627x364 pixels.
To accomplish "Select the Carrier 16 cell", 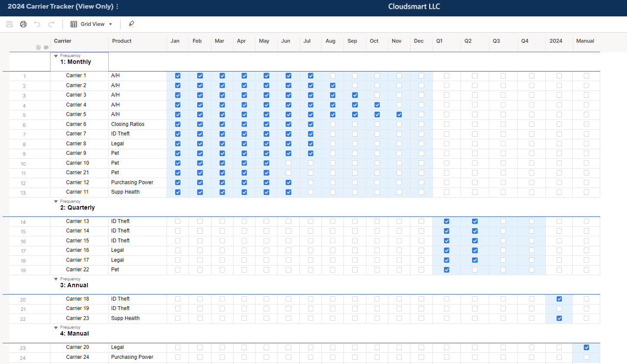I will point(79,251).
